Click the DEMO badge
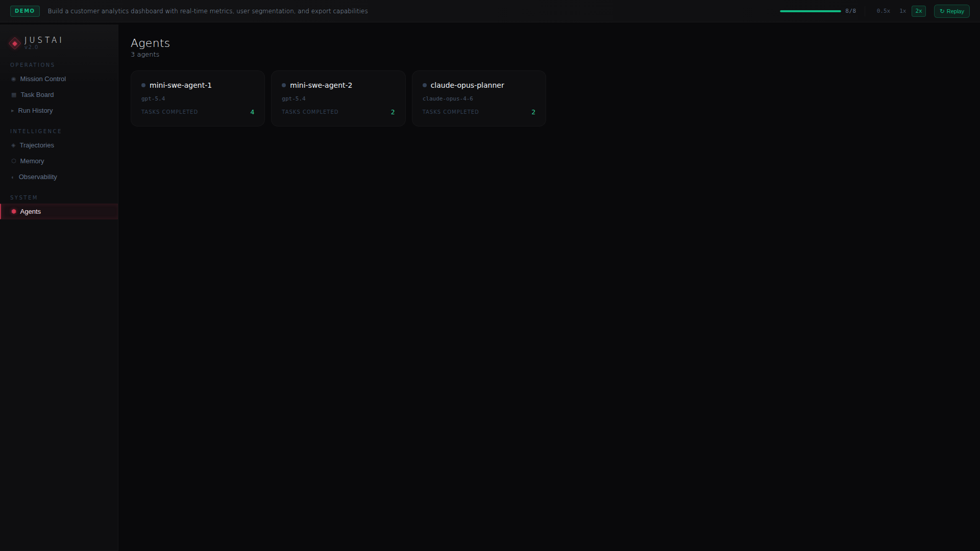The image size is (980, 551). coord(24,11)
